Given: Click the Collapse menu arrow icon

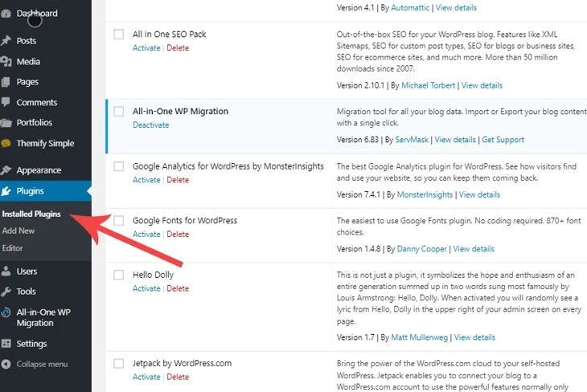Looking at the screenshot, I should click(6, 364).
